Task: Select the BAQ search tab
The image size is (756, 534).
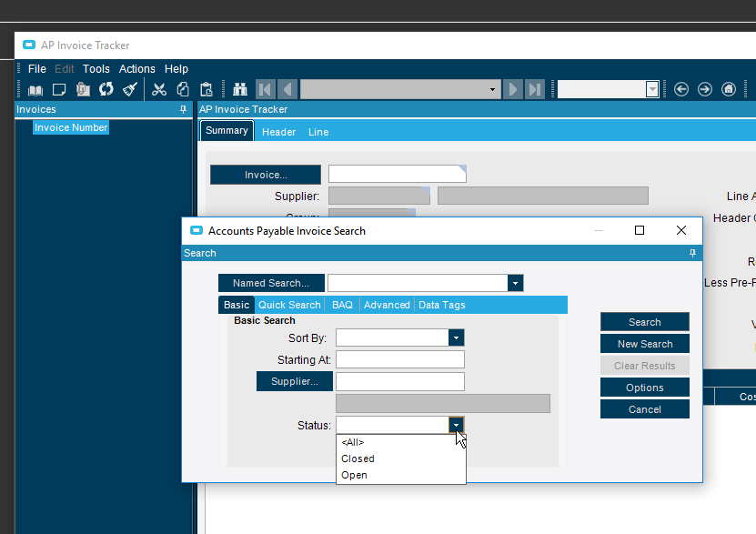Action: 342,305
